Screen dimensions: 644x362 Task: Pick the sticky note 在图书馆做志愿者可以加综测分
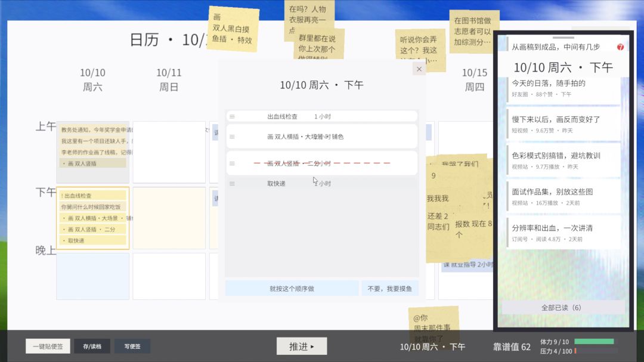click(x=474, y=31)
